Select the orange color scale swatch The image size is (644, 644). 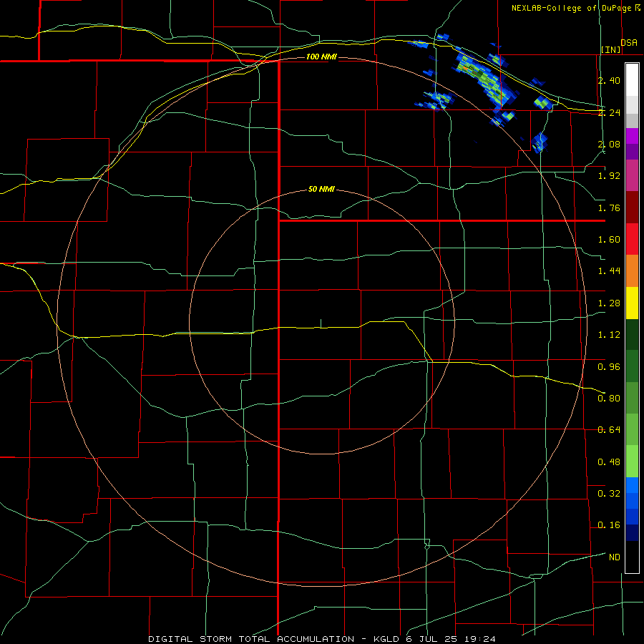point(632,271)
